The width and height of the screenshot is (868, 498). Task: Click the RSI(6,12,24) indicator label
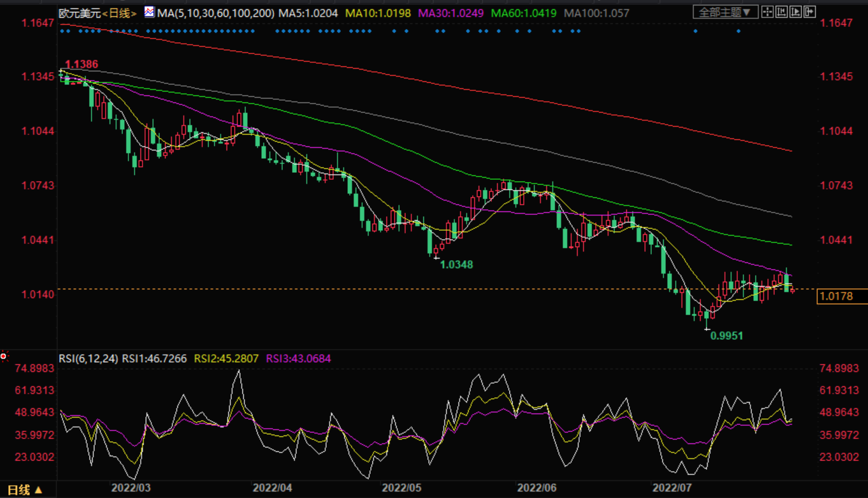(x=88, y=359)
